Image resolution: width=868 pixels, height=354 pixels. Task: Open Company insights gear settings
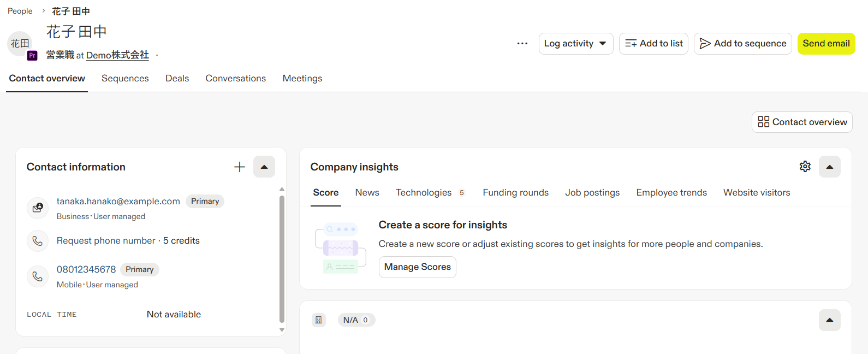point(805,167)
